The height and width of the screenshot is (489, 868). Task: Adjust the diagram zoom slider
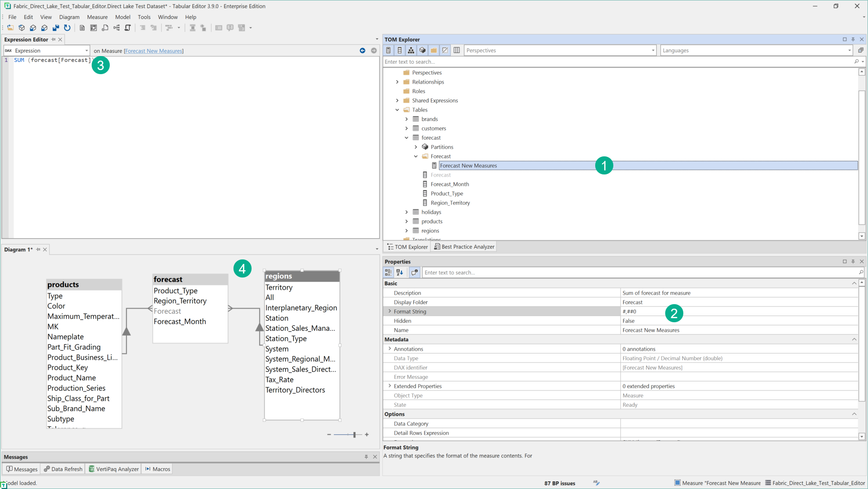tap(355, 434)
